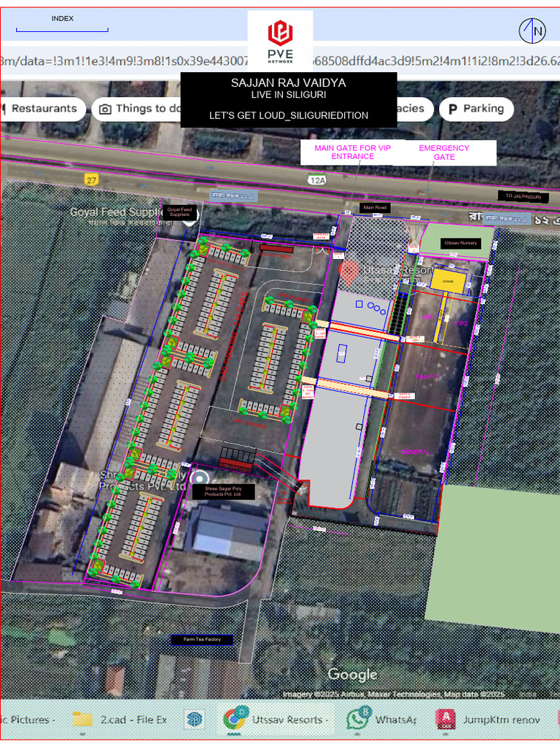Click the Farm Tea Factory label

pyautogui.click(x=203, y=640)
